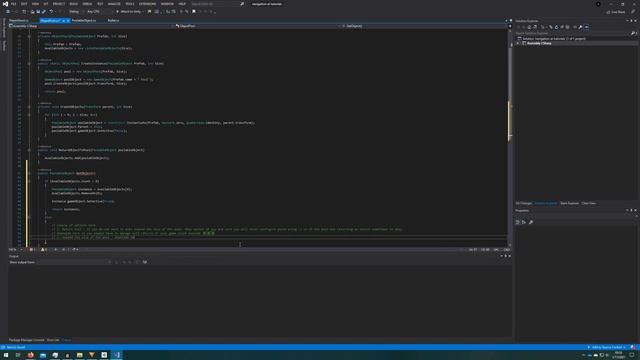
Task: Pin the Solution Explorer panel
Action: pos(631,21)
